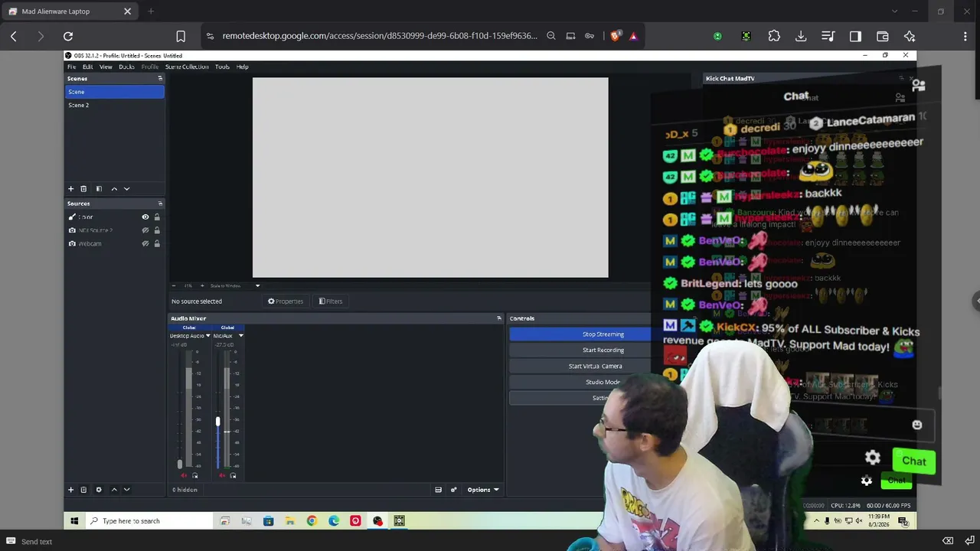Zoom in the preview with the plus icon
Screen dimensions: 980x551
202,286
